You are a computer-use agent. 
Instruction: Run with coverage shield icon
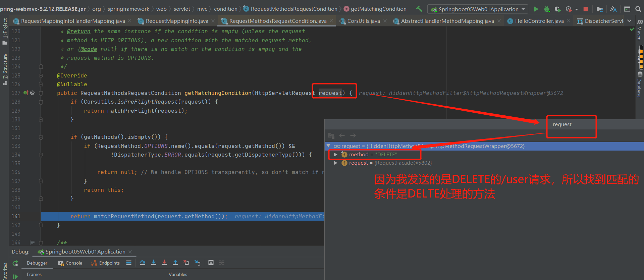coord(557,9)
